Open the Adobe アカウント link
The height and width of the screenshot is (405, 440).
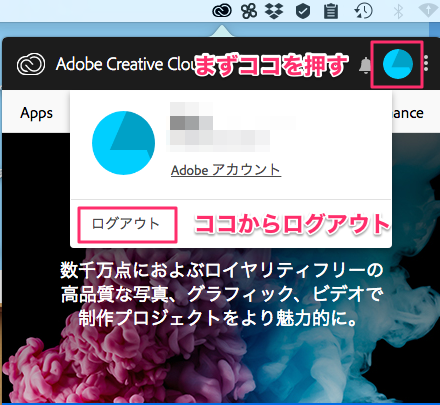[226, 170]
